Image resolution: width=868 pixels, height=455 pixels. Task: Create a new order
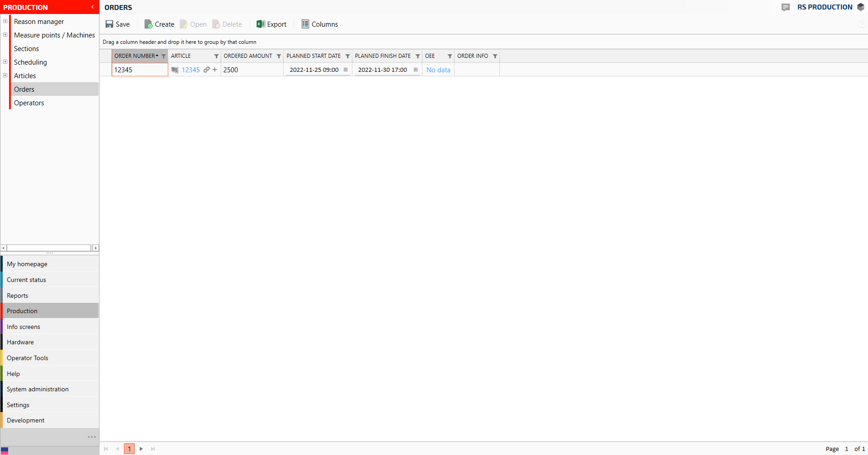(x=159, y=24)
